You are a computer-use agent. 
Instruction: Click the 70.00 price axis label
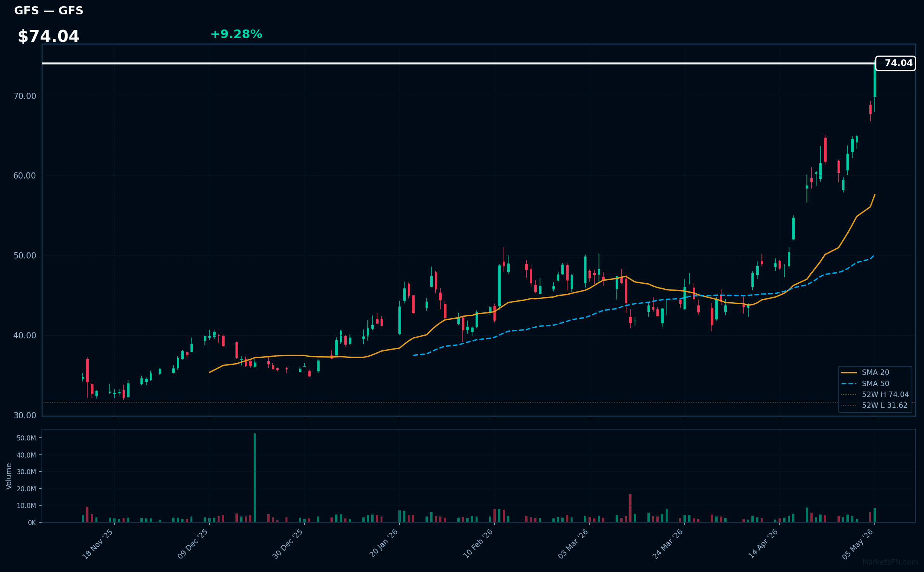pyautogui.click(x=25, y=96)
